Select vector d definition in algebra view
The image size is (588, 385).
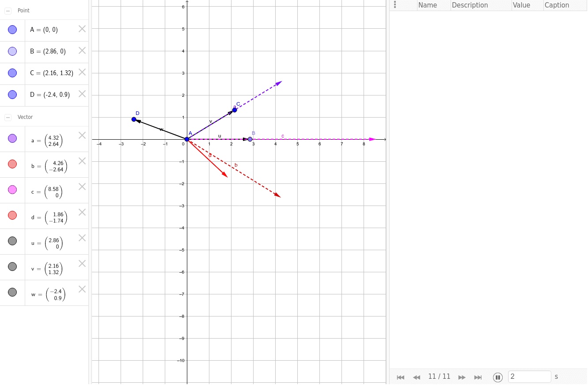point(49,218)
